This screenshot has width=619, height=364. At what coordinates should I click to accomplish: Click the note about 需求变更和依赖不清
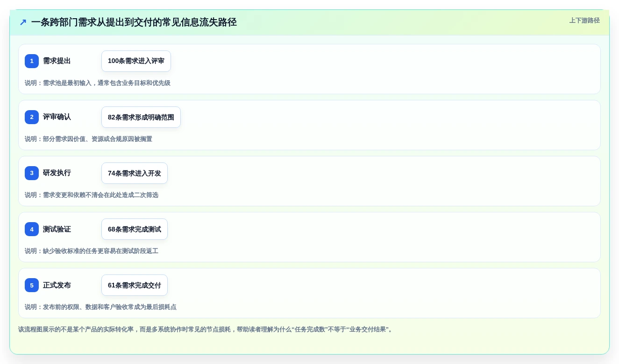tap(92, 195)
